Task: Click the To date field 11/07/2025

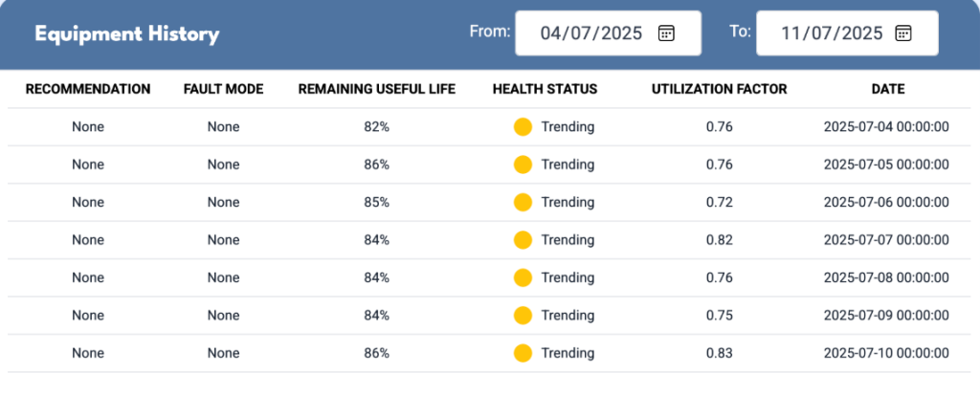Action: coord(847,33)
